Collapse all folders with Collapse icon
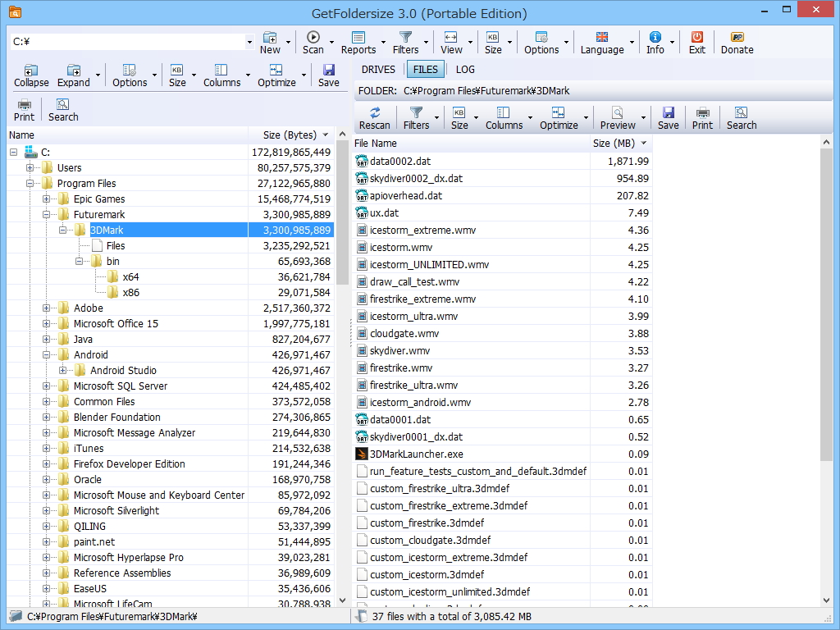 coord(31,75)
